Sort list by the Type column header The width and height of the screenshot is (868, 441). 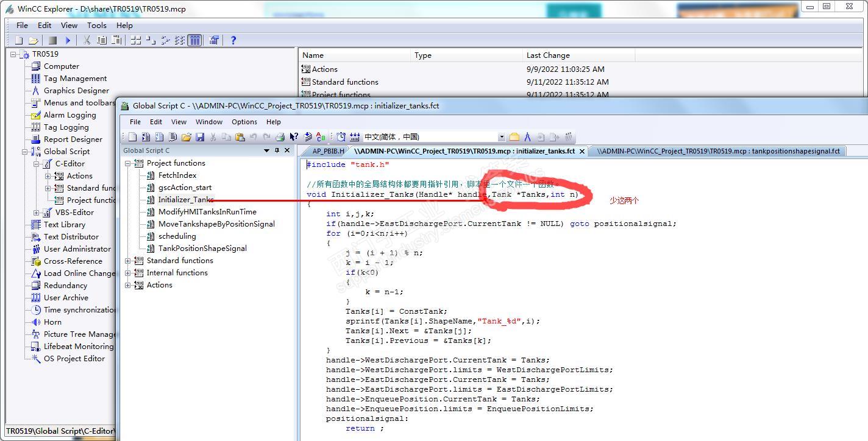(468, 55)
